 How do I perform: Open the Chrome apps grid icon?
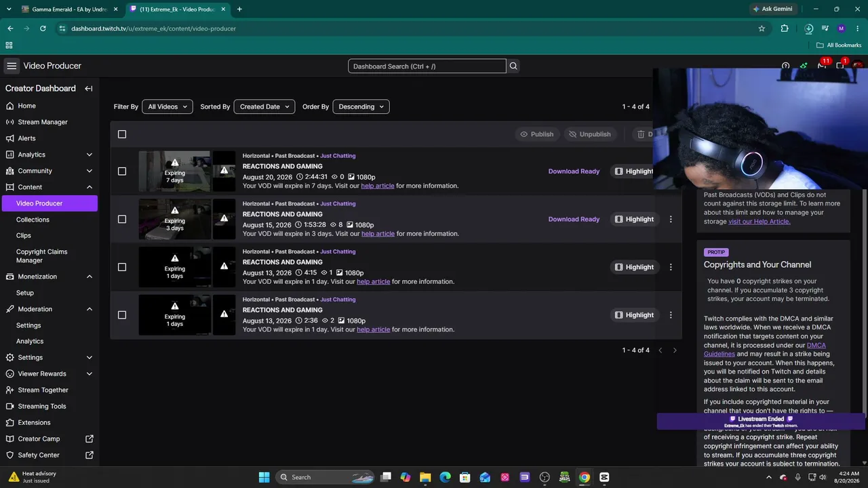point(9,45)
